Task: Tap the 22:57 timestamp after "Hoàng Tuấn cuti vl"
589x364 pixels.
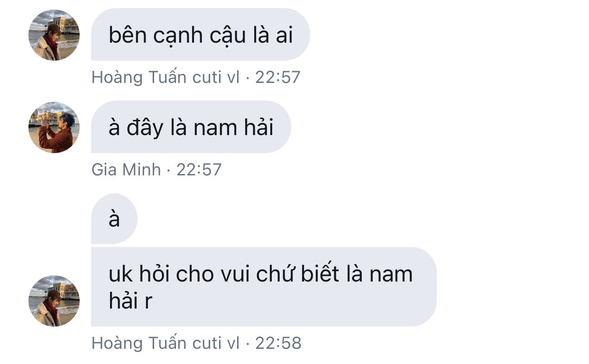Action: click(278, 77)
